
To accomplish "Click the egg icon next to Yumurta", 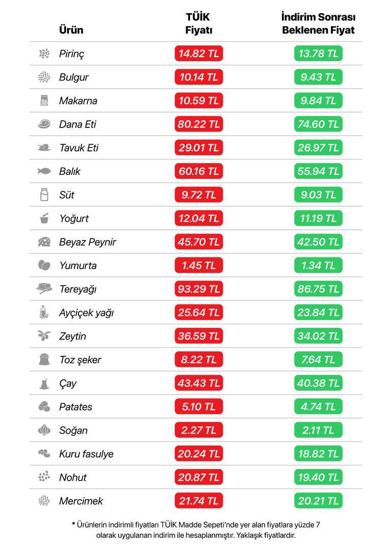I will tap(44, 266).
